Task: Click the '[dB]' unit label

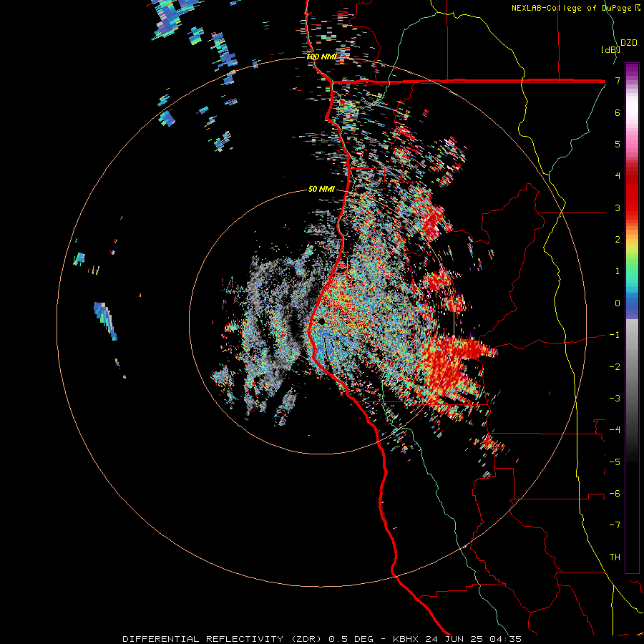Action: [x=610, y=49]
